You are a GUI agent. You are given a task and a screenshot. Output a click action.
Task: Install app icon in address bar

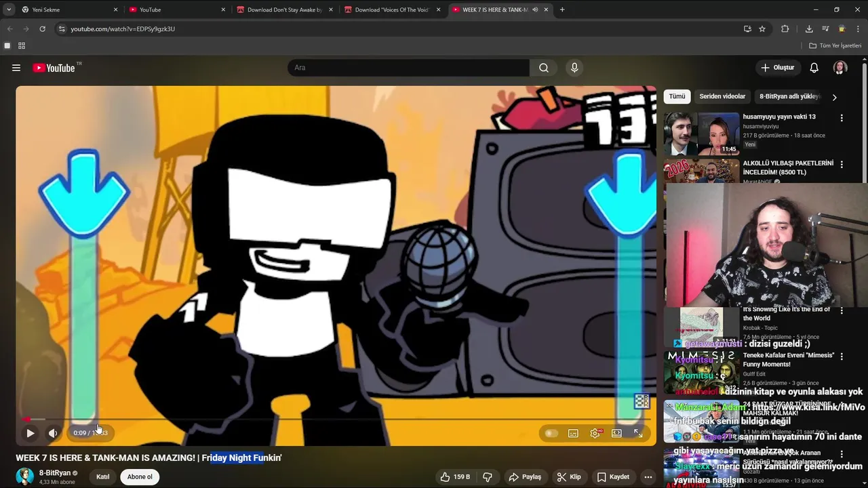tap(747, 29)
